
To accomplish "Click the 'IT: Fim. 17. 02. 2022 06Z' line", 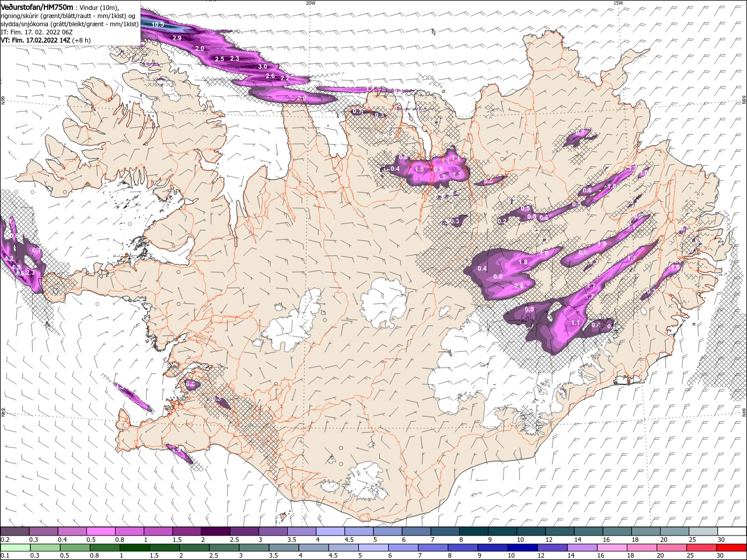I will 37,32.
